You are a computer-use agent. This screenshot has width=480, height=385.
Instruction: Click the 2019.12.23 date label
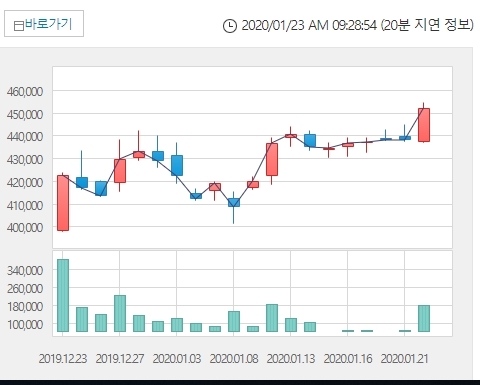(63, 359)
